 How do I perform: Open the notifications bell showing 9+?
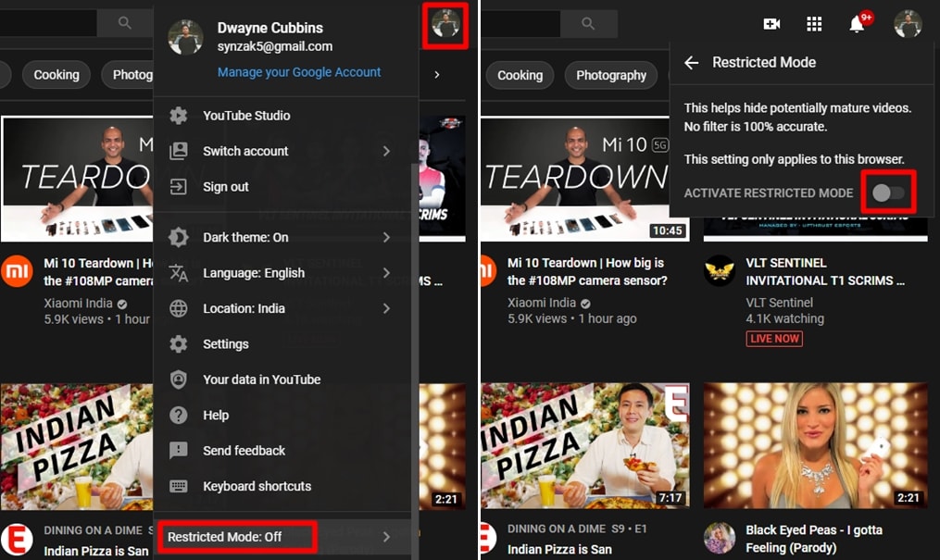pos(858,24)
